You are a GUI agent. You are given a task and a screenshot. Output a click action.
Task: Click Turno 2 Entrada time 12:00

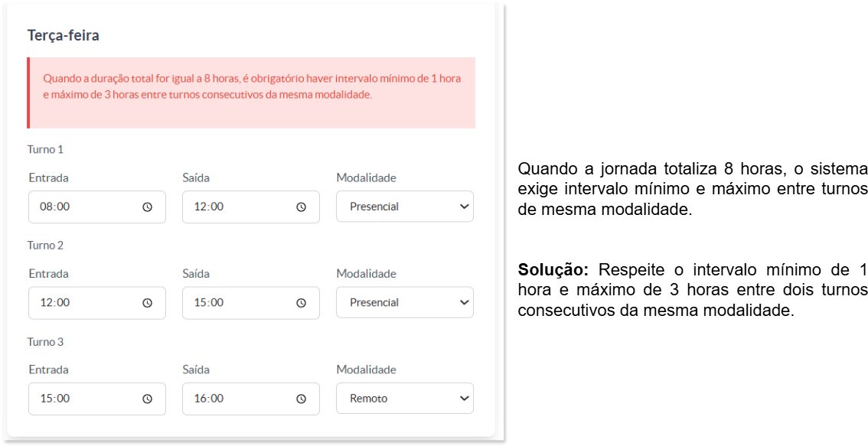97,303
